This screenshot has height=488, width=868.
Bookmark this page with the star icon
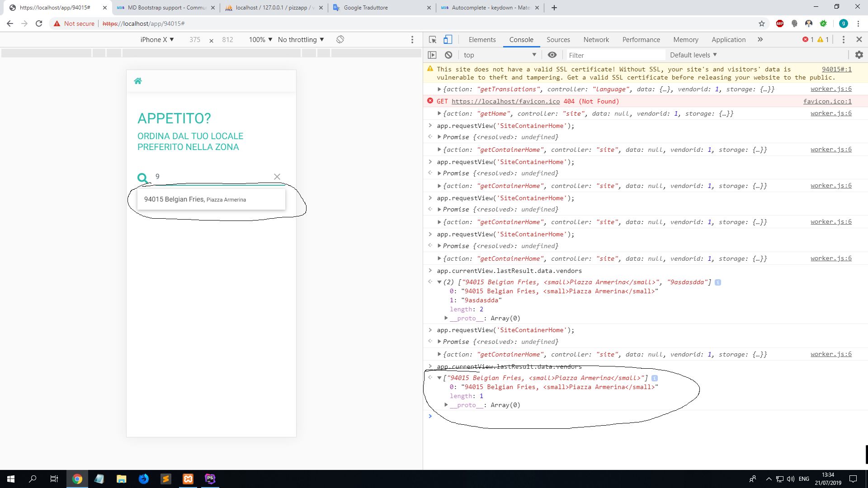coord(762,23)
